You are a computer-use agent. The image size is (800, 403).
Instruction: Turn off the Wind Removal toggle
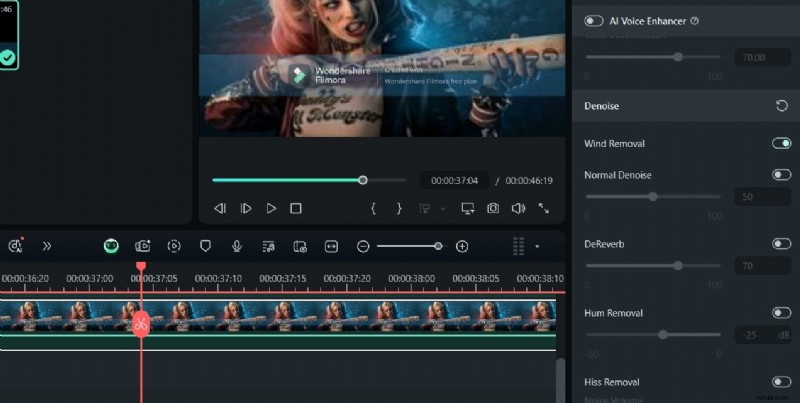point(782,143)
